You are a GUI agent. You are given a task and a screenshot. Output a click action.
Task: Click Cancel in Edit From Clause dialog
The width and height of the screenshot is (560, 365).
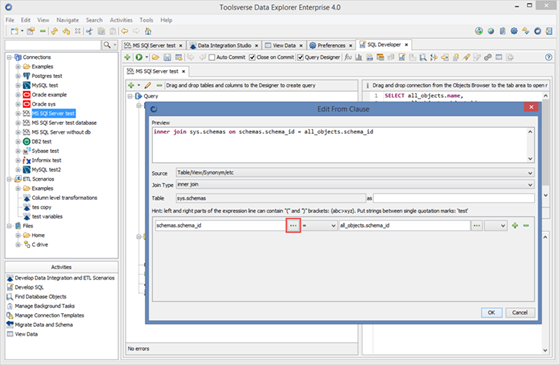520,312
